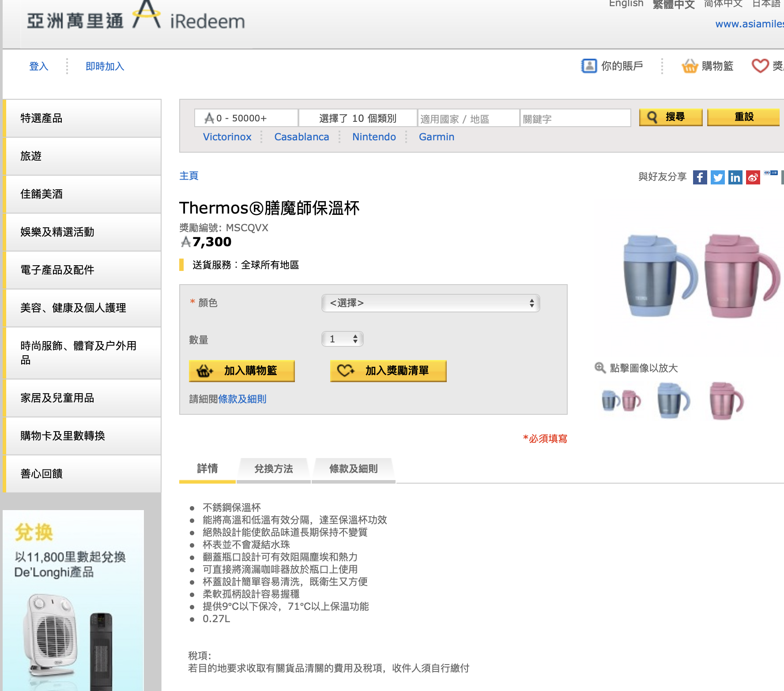Viewport: 784px width, 691px height.
Task: Open 你的賬戶 account icon
Action: click(x=589, y=66)
